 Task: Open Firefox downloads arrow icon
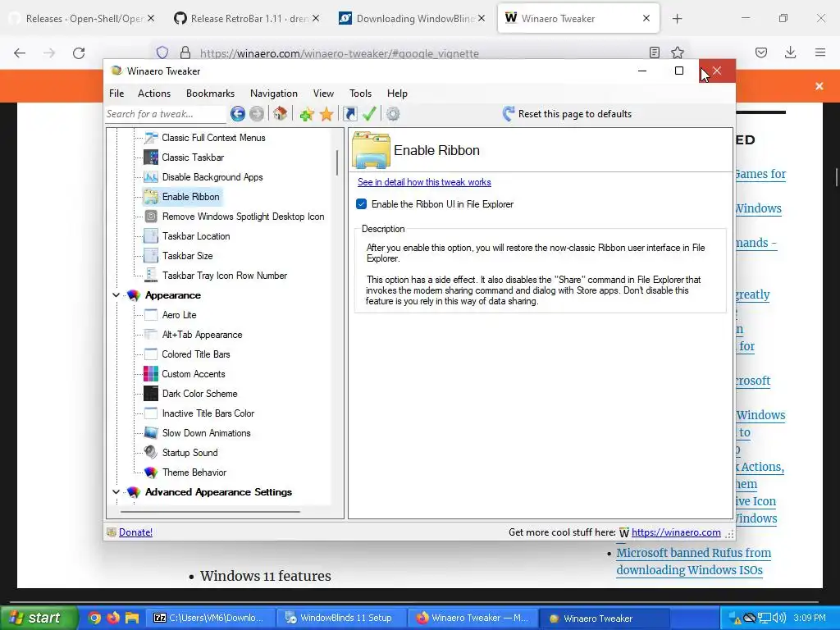pyautogui.click(x=790, y=52)
